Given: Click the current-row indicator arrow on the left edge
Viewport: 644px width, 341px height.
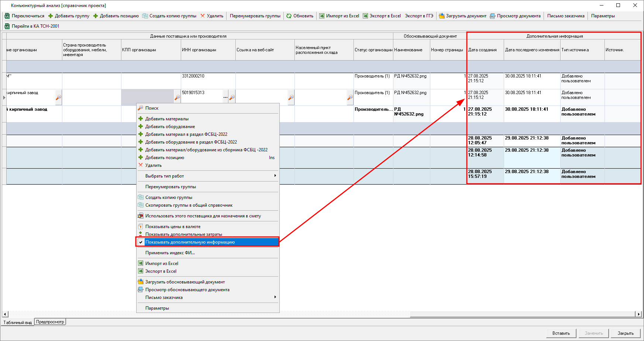Looking at the screenshot, I should coord(4,97).
